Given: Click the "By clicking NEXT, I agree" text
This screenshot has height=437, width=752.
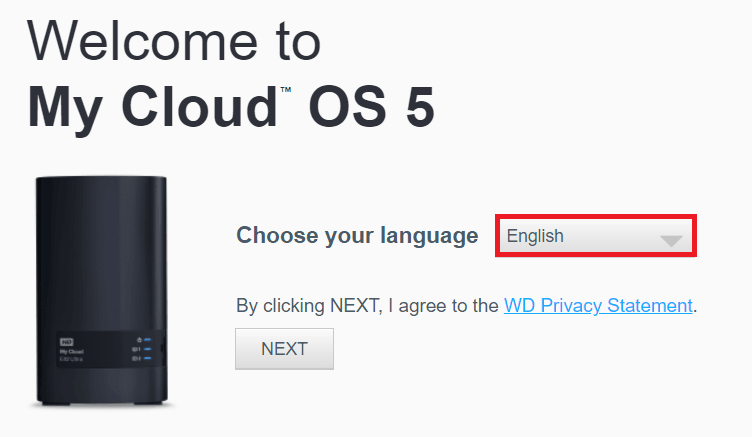Looking at the screenshot, I should (368, 305).
